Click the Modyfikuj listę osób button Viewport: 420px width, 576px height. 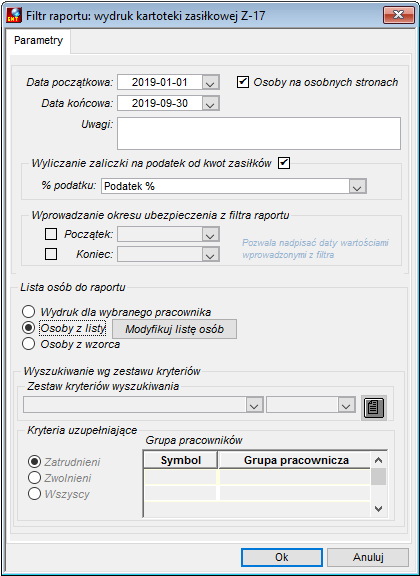174,329
